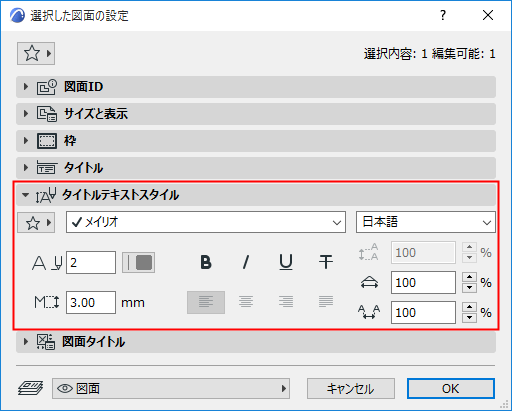Image resolution: width=512 pixels, height=411 pixels.
Task: Click the ArchiCAD logo in title bar
Action: (x=17, y=15)
